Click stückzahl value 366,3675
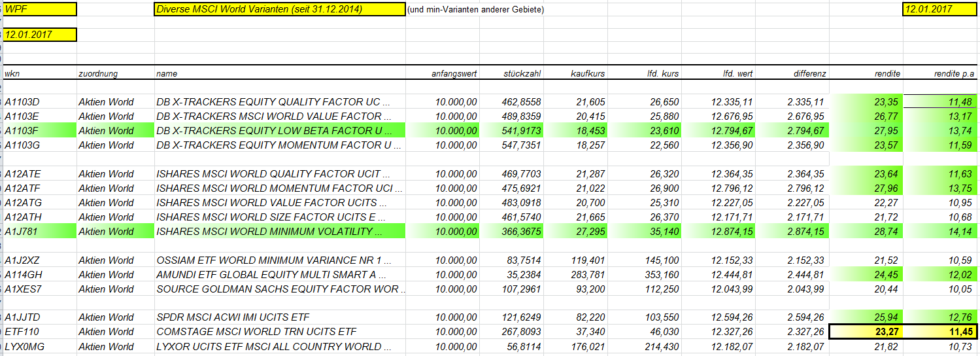The width and height of the screenshot is (980, 356). click(x=512, y=231)
